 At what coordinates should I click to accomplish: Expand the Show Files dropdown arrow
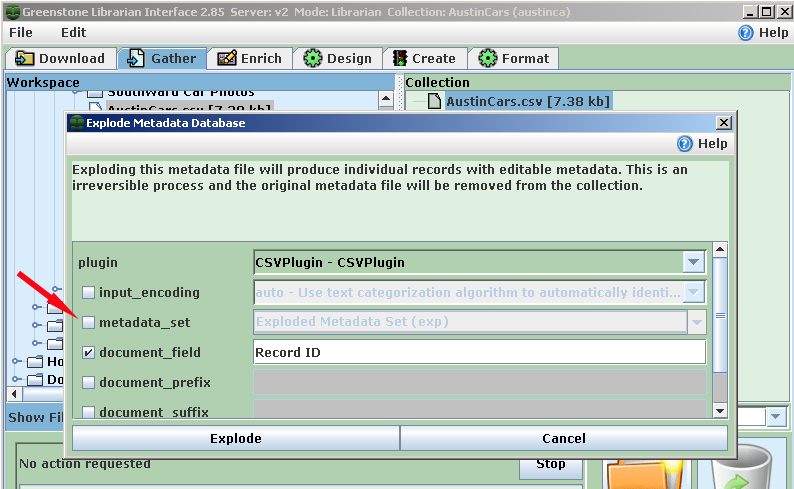click(776, 417)
